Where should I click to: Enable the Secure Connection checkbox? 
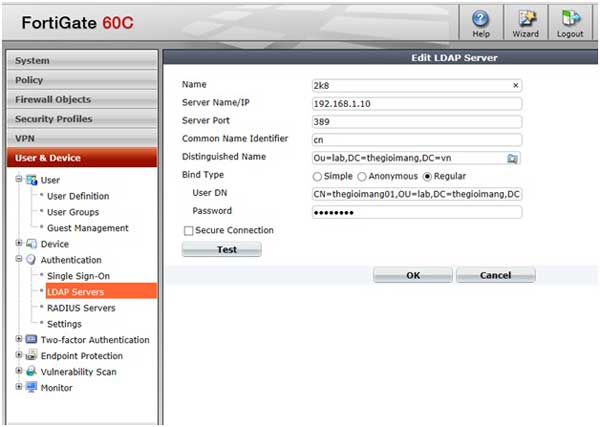tap(188, 231)
